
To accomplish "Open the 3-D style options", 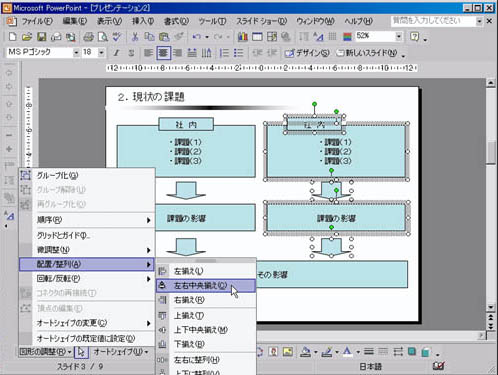I will pos(425,352).
